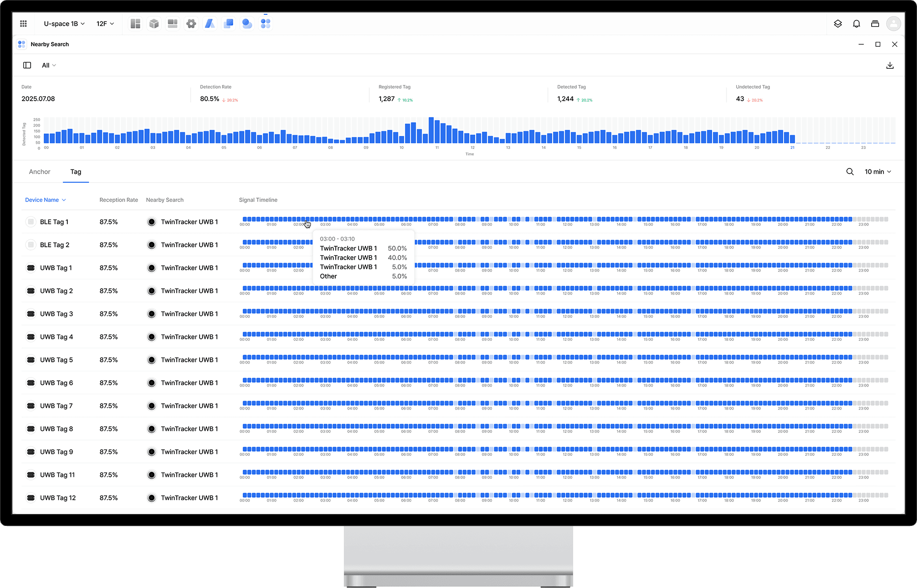Image resolution: width=917 pixels, height=588 pixels.
Task: Expand the U-space 1B building dropdown
Action: coord(64,23)
